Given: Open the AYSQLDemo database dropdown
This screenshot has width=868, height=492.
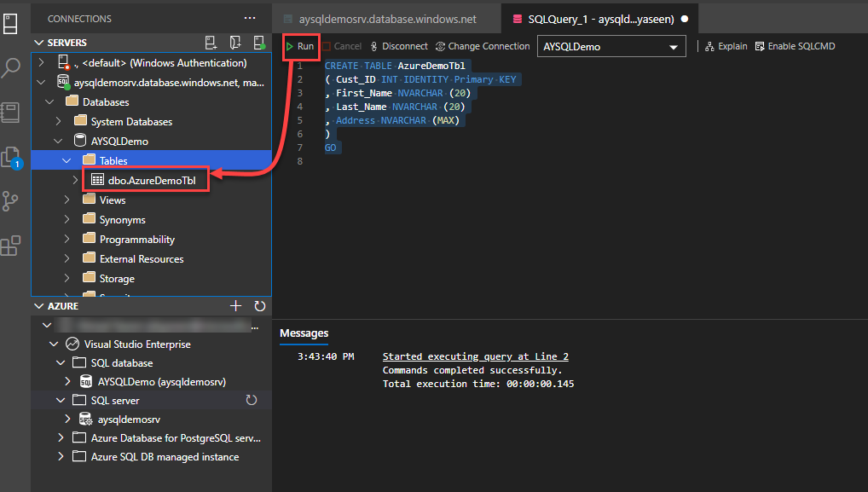Looking at the screenshot, I should tap(611, 47).
